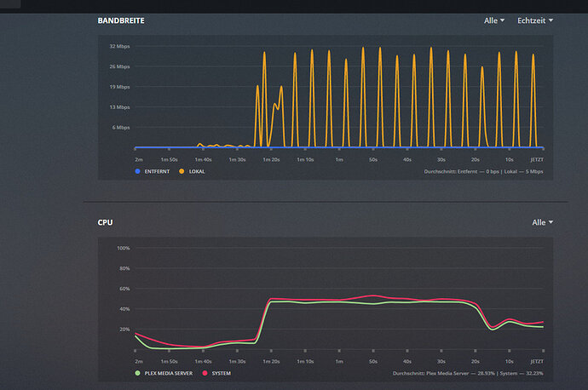
Task: Select the 20s marker on CPU timeline
Action: (476, 362)
